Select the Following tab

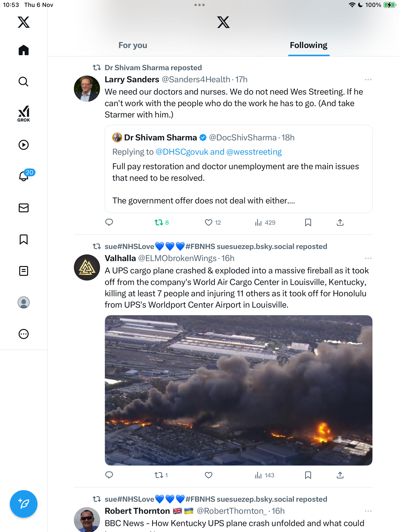[308, 45]
